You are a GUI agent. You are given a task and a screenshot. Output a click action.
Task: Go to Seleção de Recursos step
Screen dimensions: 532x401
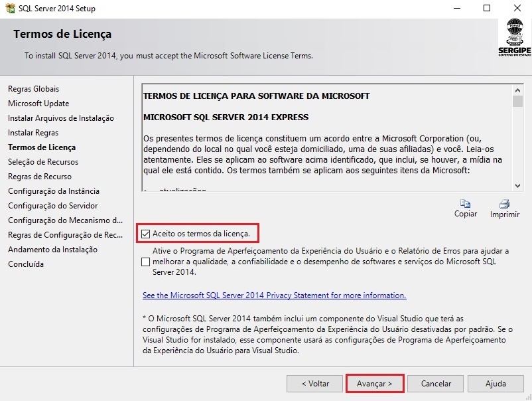tap(43, 162)
